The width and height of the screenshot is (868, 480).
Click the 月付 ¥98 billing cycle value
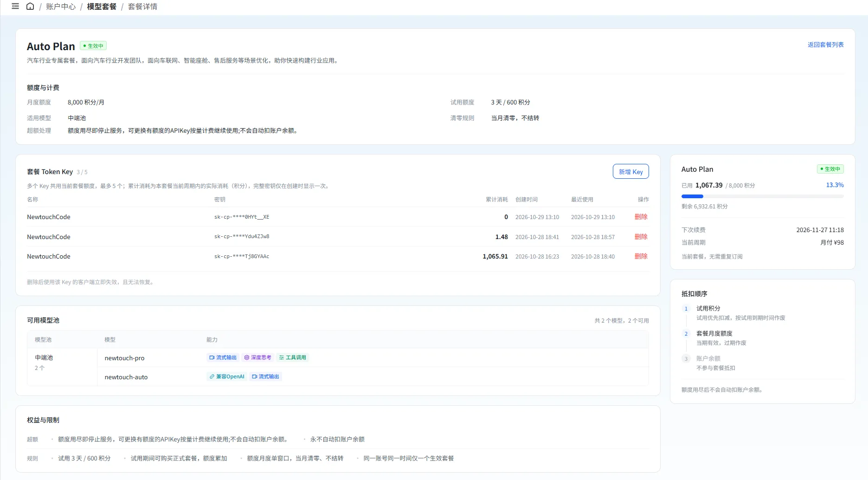(x=832, y=242)
